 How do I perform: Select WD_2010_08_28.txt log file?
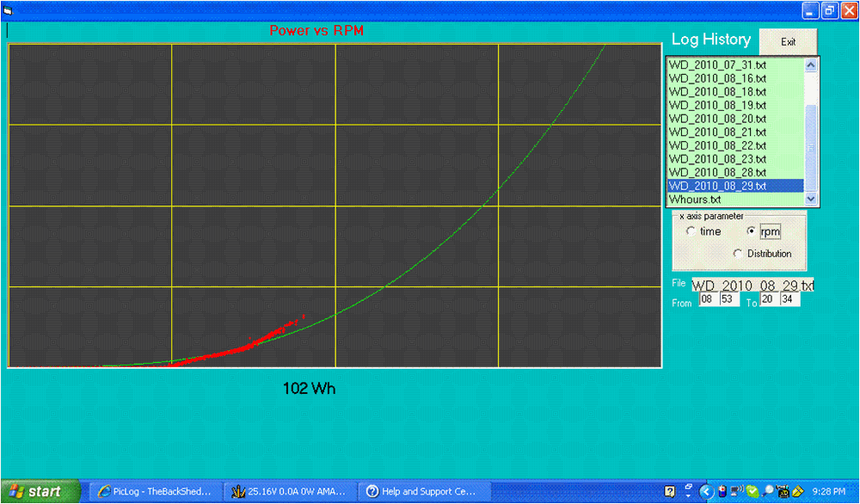(717, 173)
